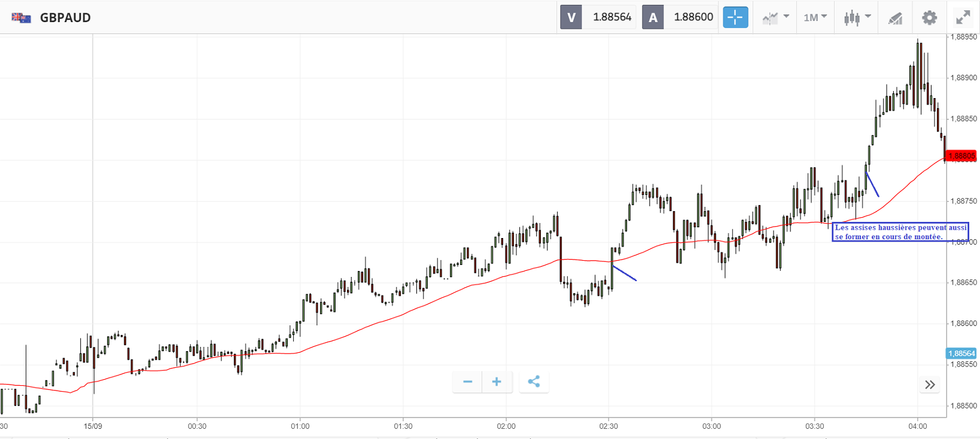Share the chart via share icon
This screenshot has height=439, width=980.
[534, 382]
